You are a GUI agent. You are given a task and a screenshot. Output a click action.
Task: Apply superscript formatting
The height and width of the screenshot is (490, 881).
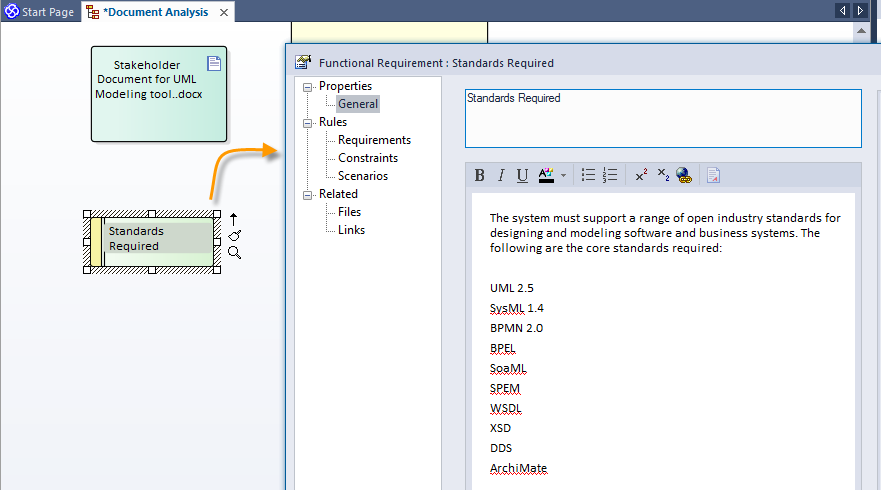click(x=641, y=176)
